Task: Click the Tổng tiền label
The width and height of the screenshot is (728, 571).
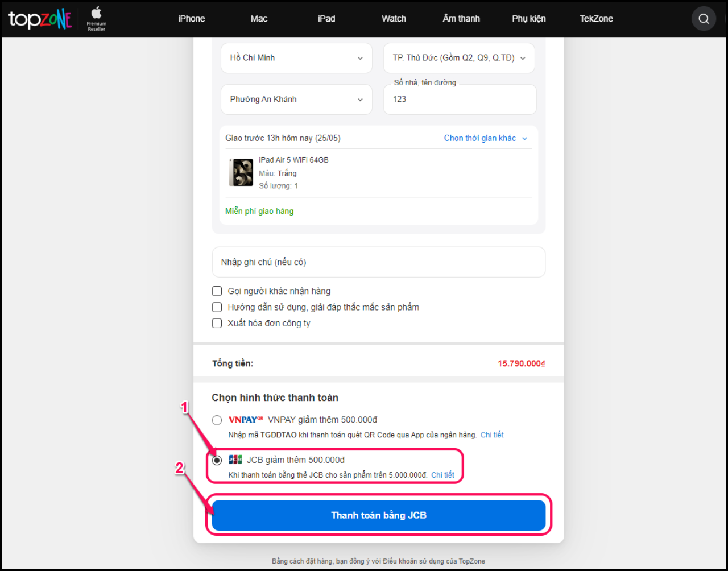Action: pos(233,363)
